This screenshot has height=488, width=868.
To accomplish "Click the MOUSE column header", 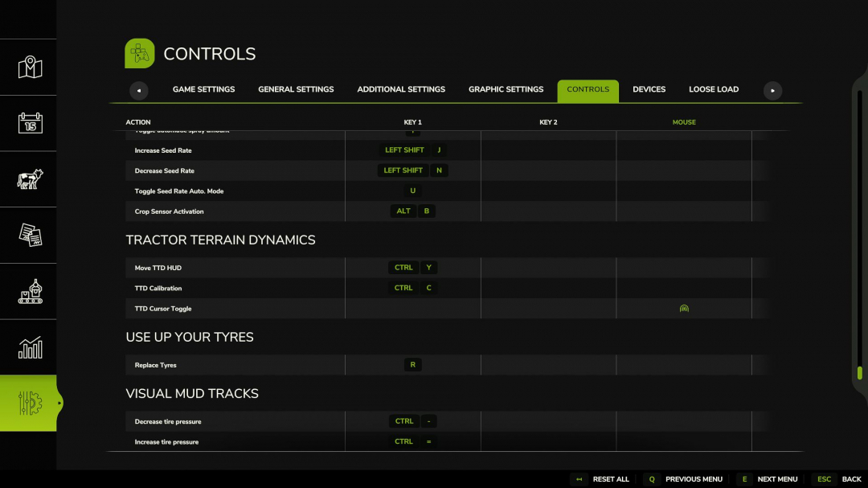I will click(x=684, y=122).
